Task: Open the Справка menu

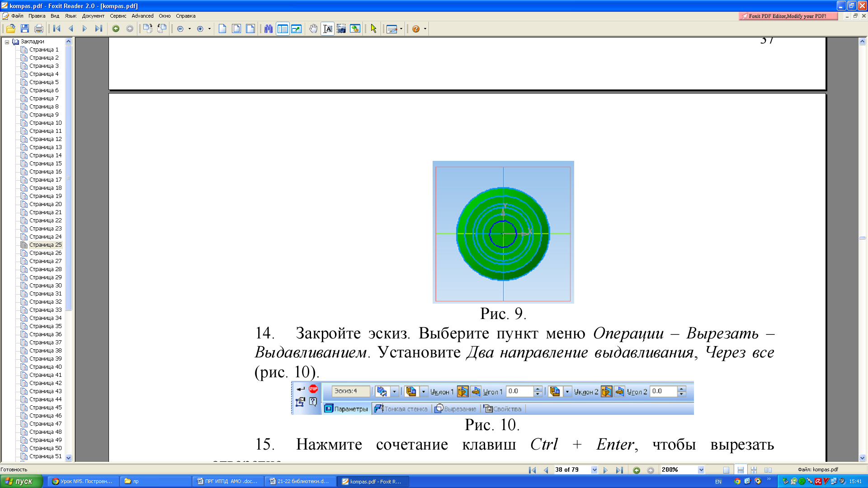Action: tap(185, 16)
